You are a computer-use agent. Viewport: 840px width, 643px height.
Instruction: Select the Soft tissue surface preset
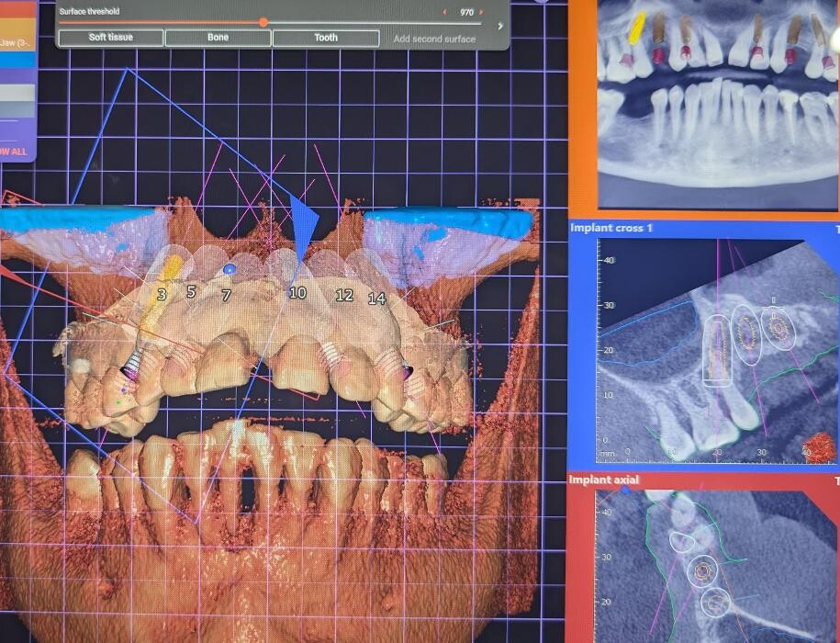tap(110, 38)
